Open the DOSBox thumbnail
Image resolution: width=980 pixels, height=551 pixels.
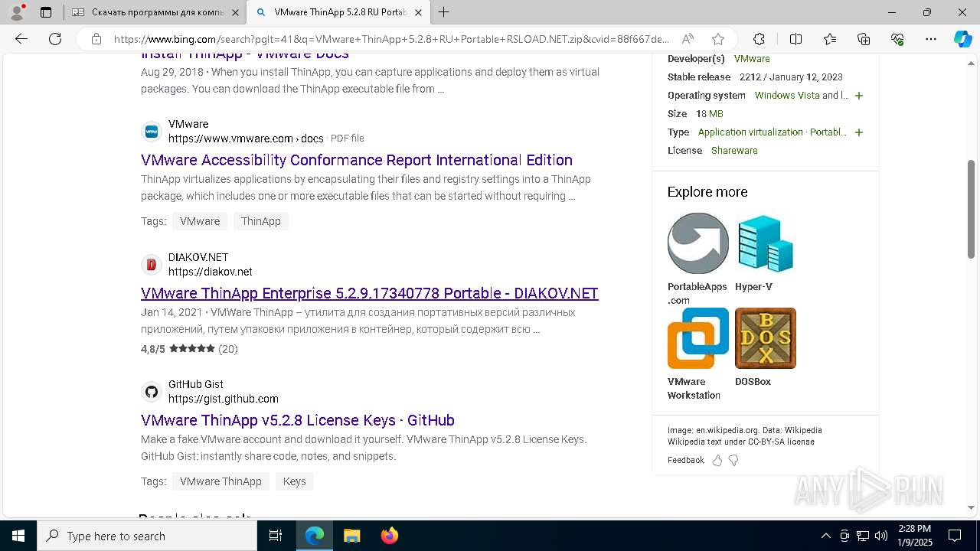[x=766, y=338]
